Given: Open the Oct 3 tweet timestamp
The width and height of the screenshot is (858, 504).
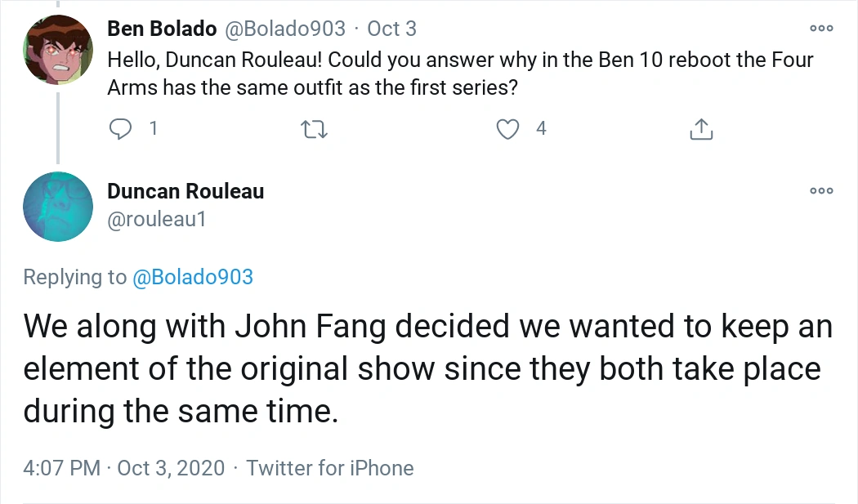Looking at the screenshot, I should click(x=391, y=29).
